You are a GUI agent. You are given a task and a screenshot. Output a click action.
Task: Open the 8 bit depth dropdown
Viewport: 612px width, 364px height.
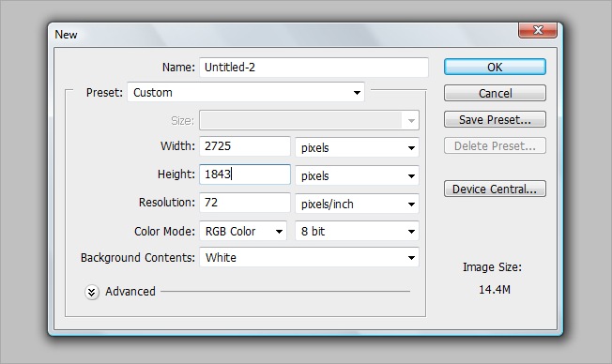point(357,231)
